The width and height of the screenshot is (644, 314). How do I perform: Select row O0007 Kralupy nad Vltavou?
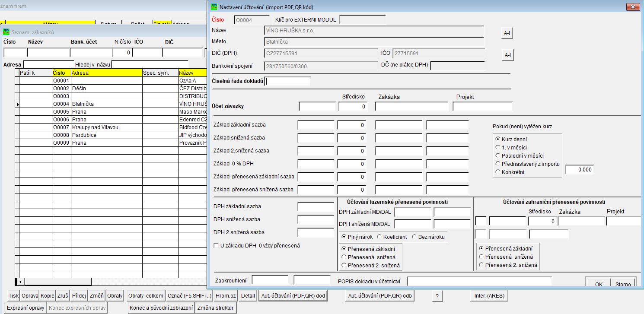click(x=112, y=127)
